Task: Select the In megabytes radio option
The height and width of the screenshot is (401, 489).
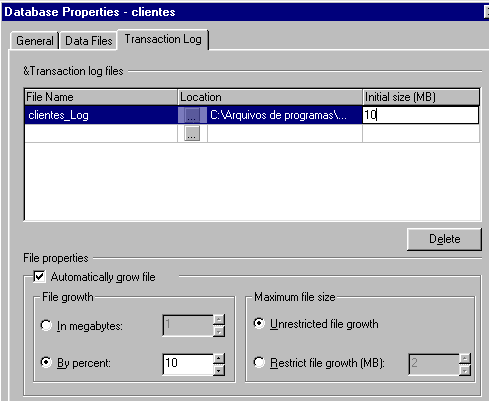Action: (46, 325)
